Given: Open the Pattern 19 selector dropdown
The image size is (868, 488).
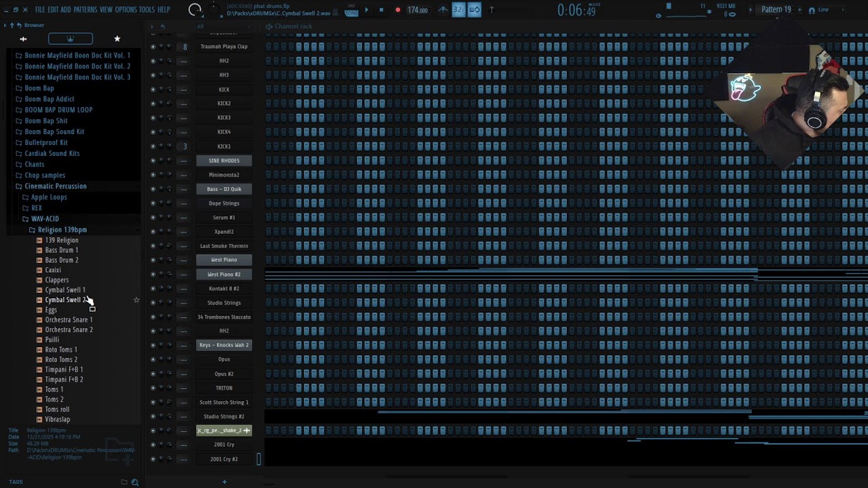Looking at the screenshot, I should pos(776,9).
